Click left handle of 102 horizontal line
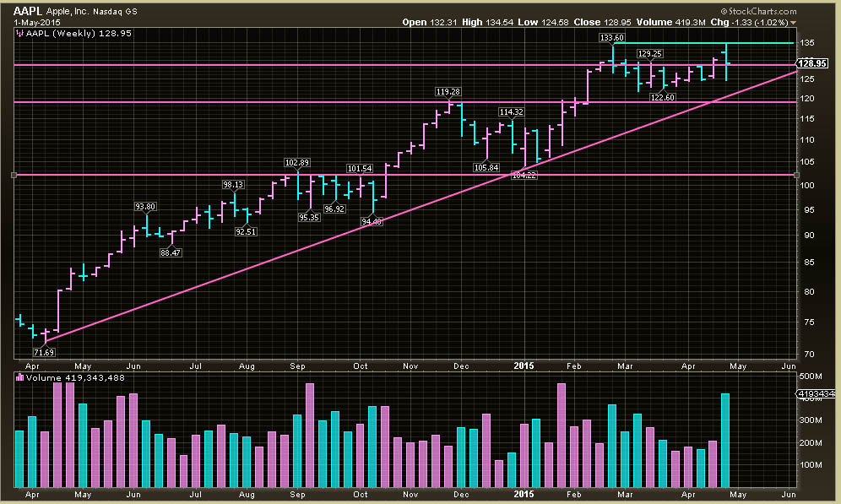Viewport: 841px width, 504px height. tap(14, 176)
